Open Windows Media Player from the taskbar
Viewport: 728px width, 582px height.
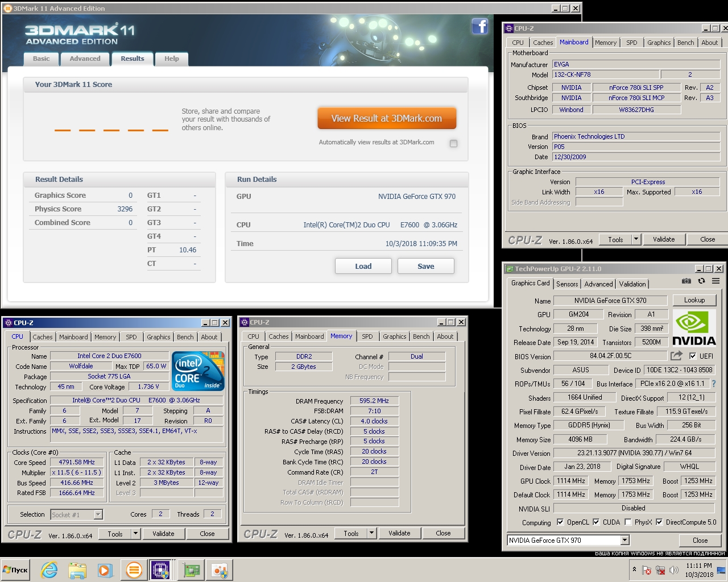105,569
